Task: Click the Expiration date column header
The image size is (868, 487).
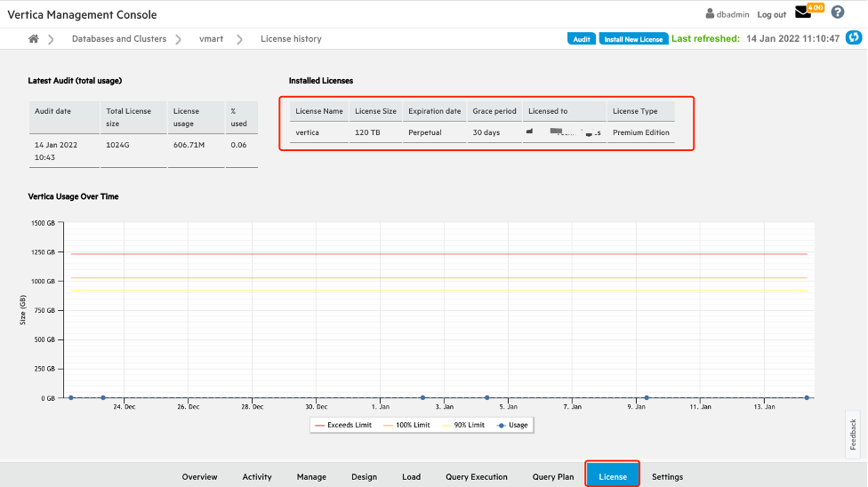Action: pos(435,111)
